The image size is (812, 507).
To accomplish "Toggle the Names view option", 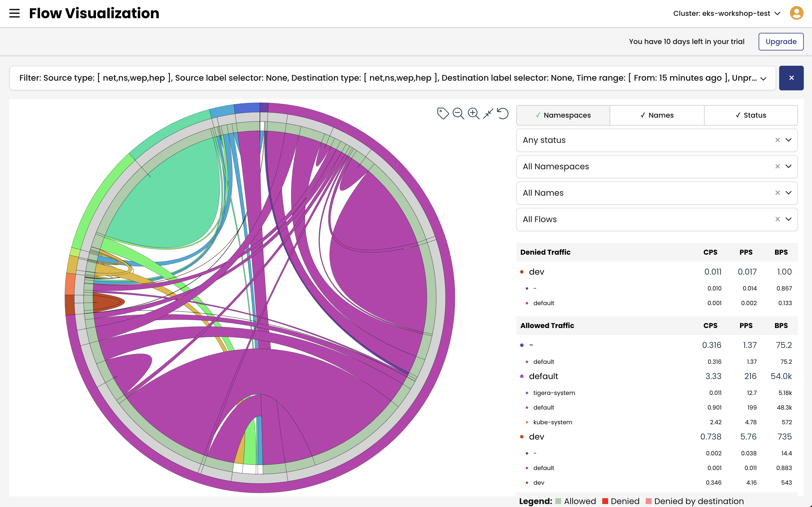I will (657, 115).
